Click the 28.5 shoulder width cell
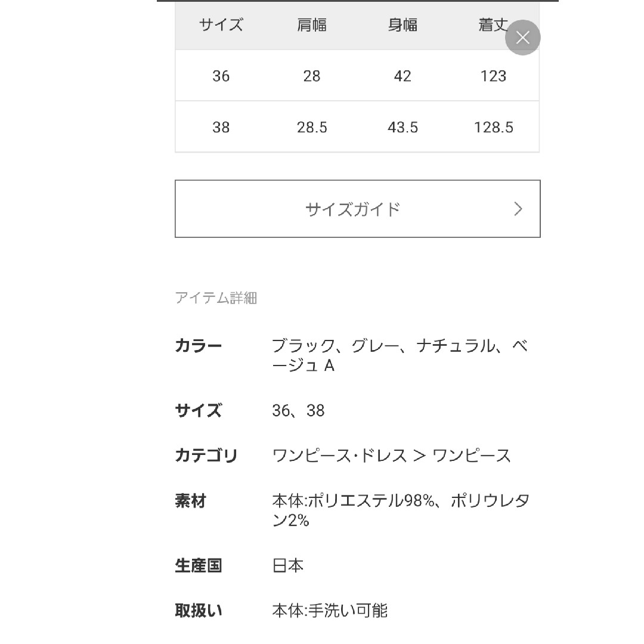644x644 pixels. click(x=312, y=128)
